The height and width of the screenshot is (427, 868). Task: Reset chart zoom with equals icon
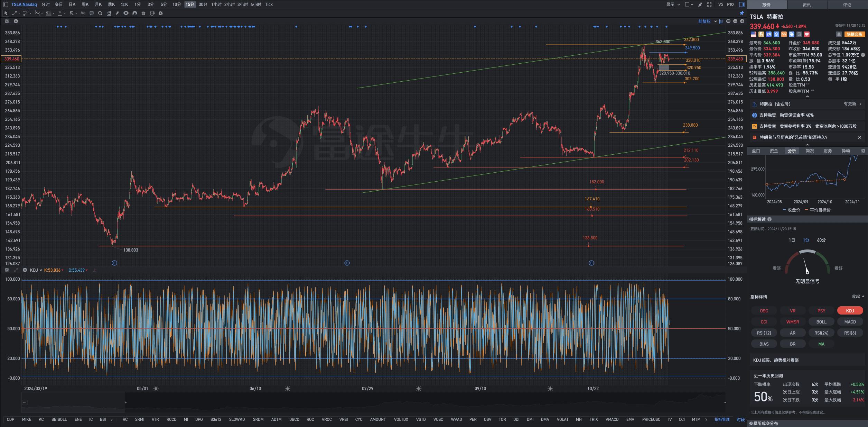pos(728,21)
